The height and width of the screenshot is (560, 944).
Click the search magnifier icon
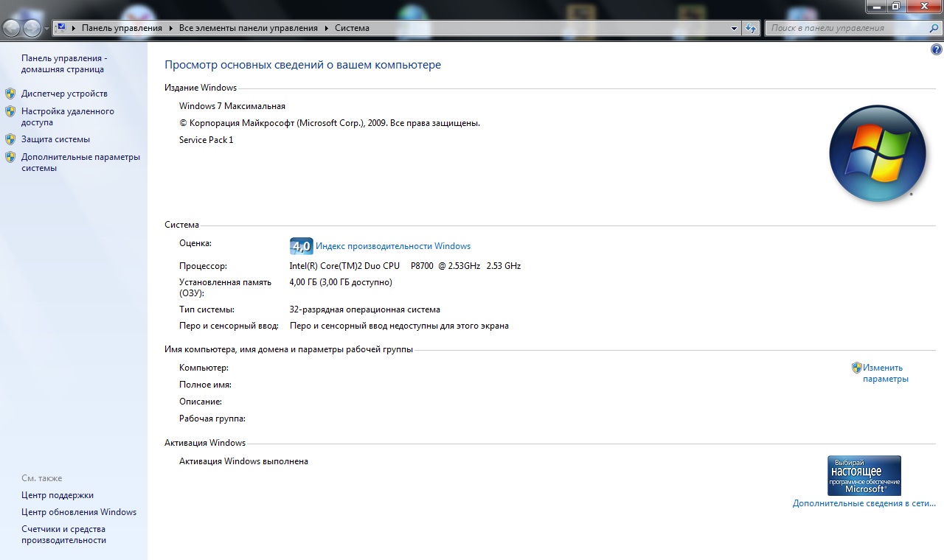pyautogui.click(x=933, y=28)
